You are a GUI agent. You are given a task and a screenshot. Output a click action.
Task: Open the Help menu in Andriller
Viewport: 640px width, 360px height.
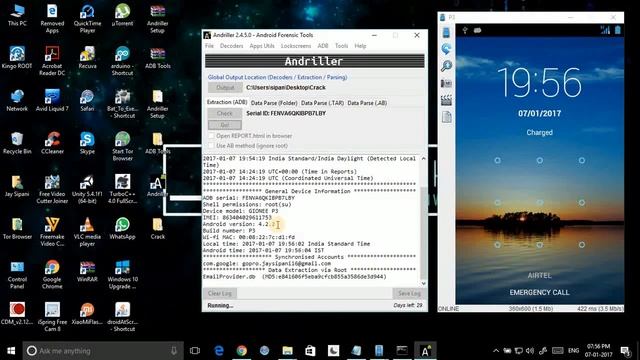pyautogui.click(x=360, y=46)
